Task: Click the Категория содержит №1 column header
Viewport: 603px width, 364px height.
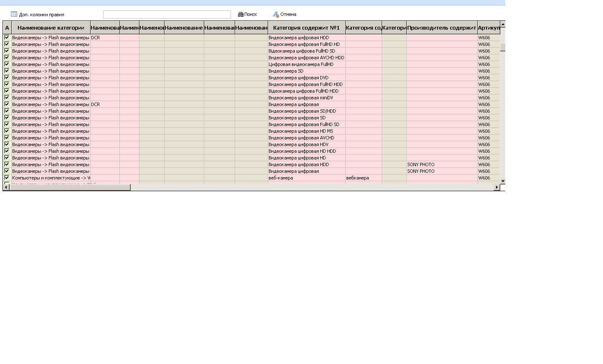Action: tap(307, 28)
